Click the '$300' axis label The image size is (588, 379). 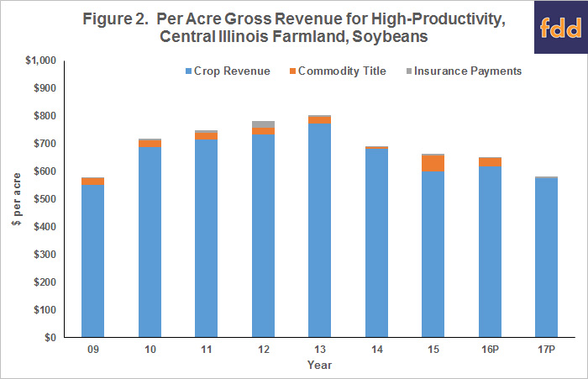pos(45,255)
